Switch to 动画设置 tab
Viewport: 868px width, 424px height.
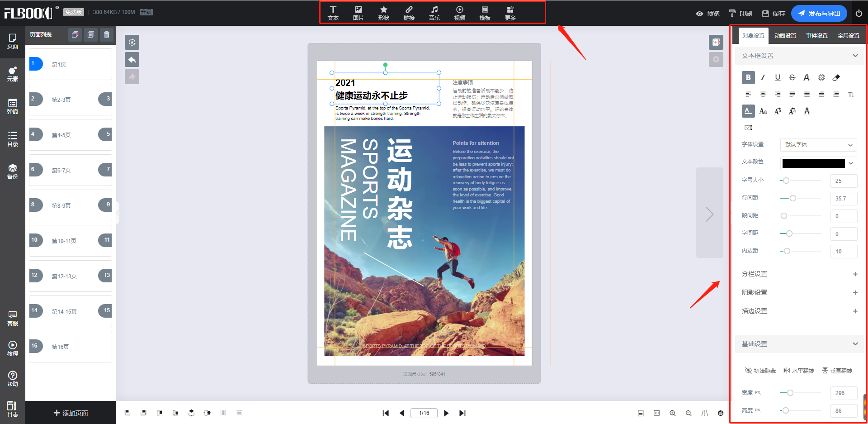[x=785, y=35]
